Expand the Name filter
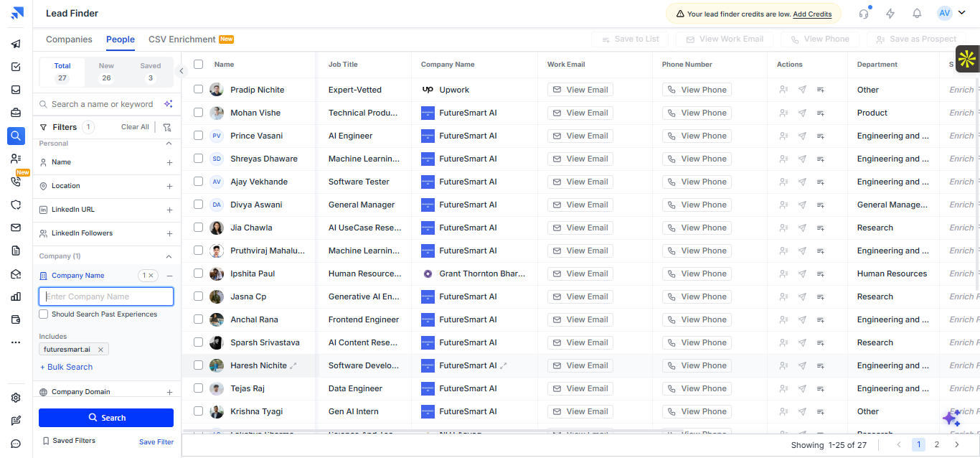Viewport: 980px width, 458px height. coord(169,163)
